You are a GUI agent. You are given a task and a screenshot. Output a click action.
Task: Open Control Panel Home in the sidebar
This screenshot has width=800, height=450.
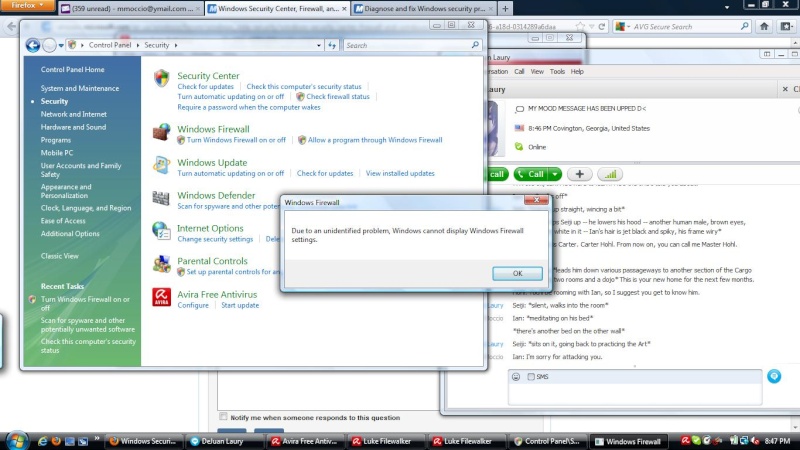point(72,69)
